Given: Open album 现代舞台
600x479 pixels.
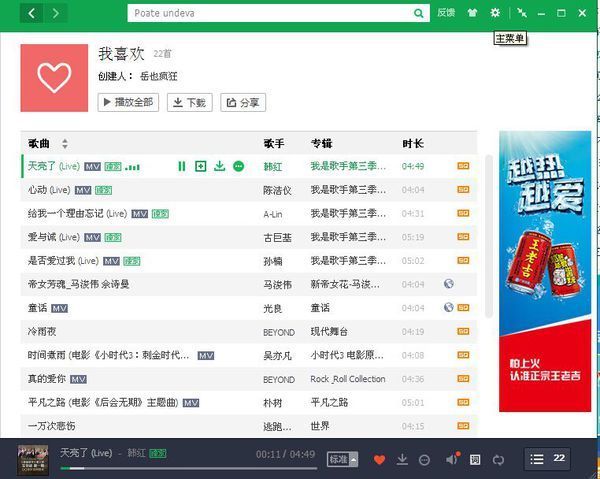Looking at the screenshot, I should click(x=329, y=331).
